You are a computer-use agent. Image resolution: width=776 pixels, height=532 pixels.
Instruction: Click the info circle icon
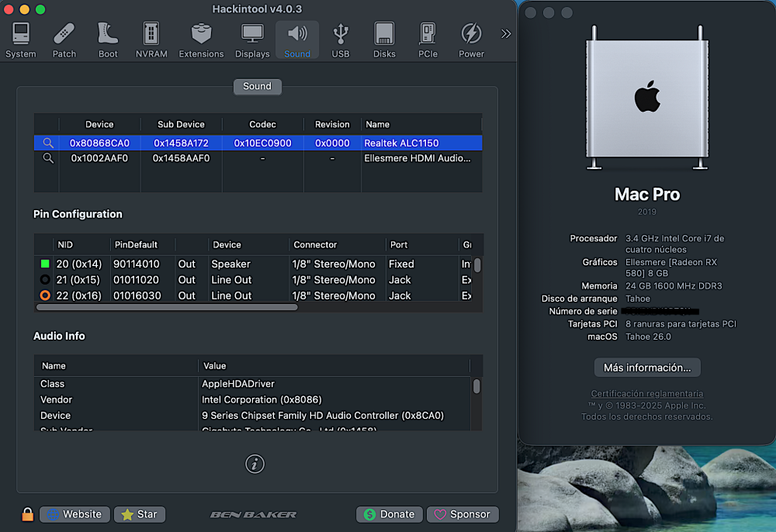(x=255, y=464)
